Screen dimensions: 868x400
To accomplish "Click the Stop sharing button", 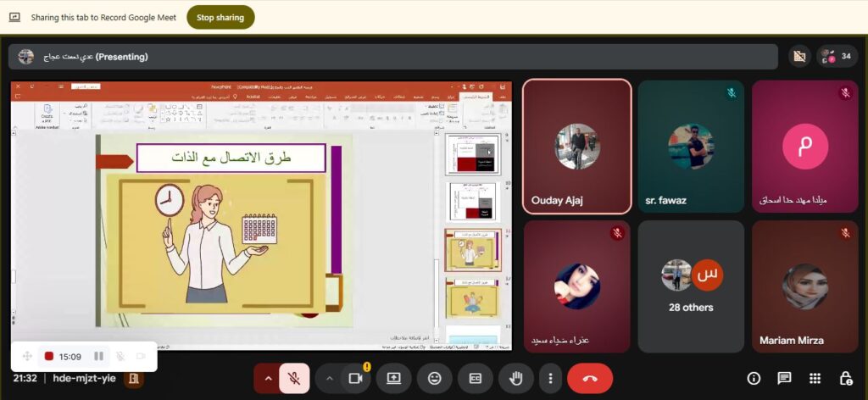I will [220, 17].
